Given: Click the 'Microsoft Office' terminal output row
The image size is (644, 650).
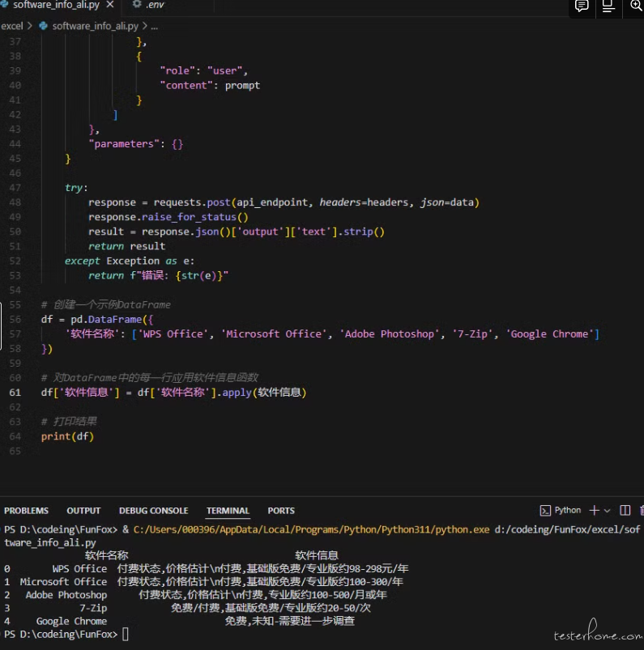Looking at the screenshot, I should click(x=204, y=582).
